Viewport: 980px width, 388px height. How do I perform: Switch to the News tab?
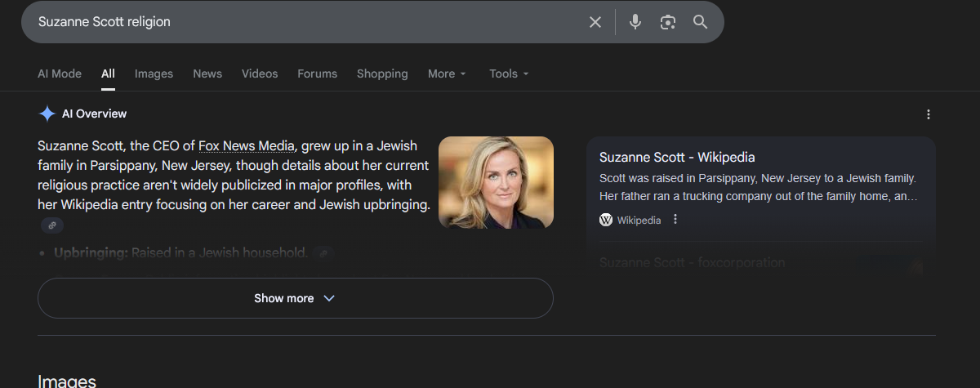pos(207,74)
